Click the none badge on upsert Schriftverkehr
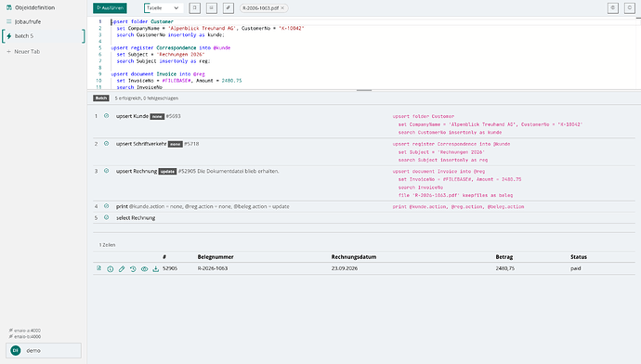This screenshot has height=364, width=641. point(175,144)
